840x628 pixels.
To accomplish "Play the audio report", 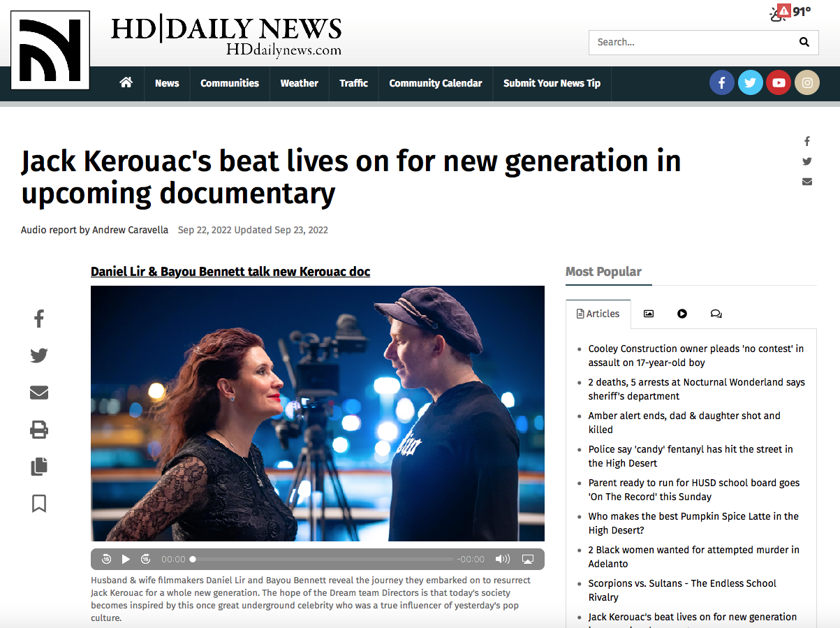I will pyautogui.click(x=126, y=559).
